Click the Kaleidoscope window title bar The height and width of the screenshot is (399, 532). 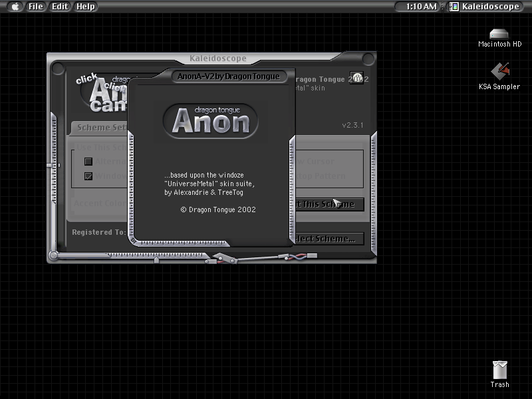tap(218, 59)
